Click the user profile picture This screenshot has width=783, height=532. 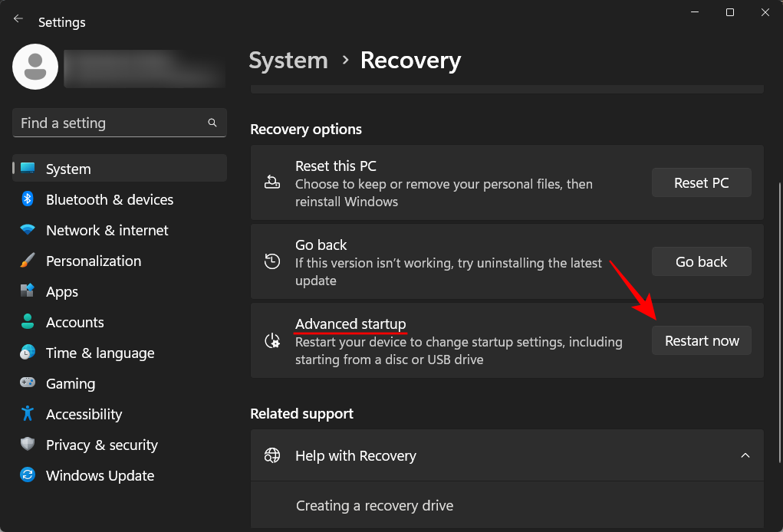click(35, 67)
